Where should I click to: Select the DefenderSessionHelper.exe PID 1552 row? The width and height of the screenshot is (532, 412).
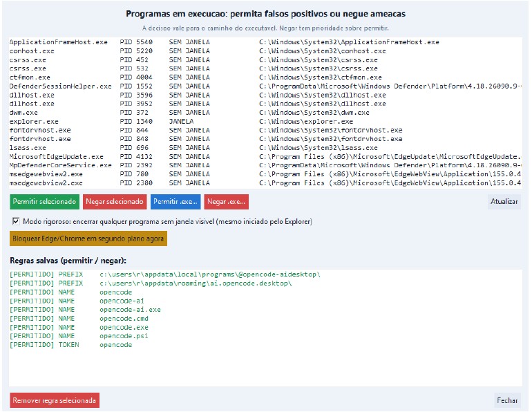coord(265,86)
